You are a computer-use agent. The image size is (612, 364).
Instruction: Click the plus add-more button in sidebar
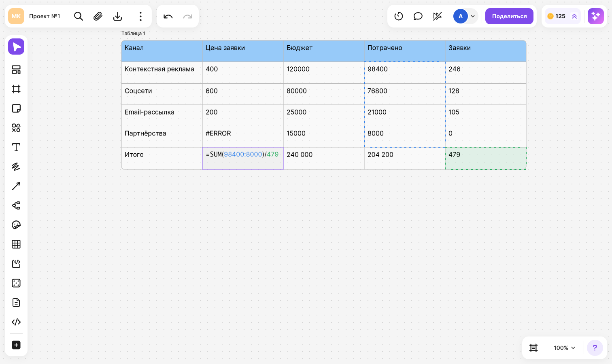click(16, 345)
